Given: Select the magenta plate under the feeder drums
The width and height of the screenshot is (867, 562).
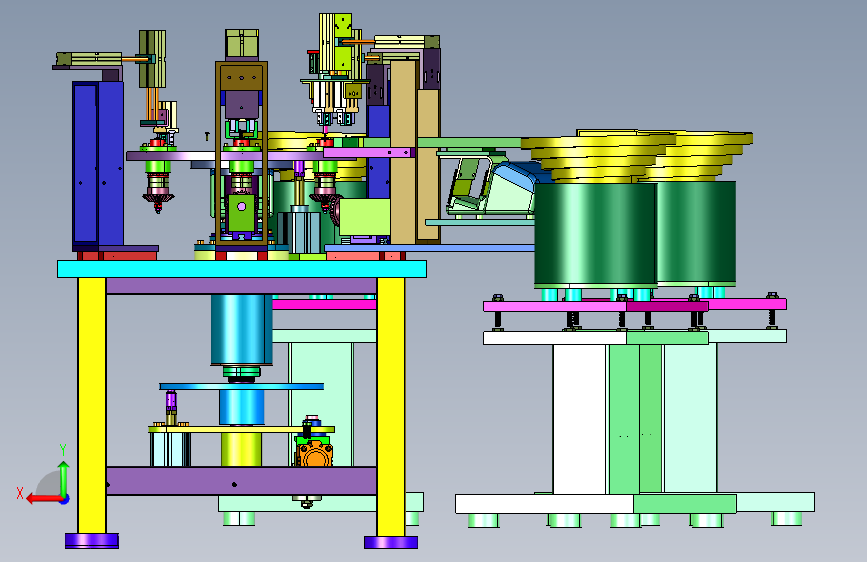Looking at the screenshot, I should [x=596, y=306].
